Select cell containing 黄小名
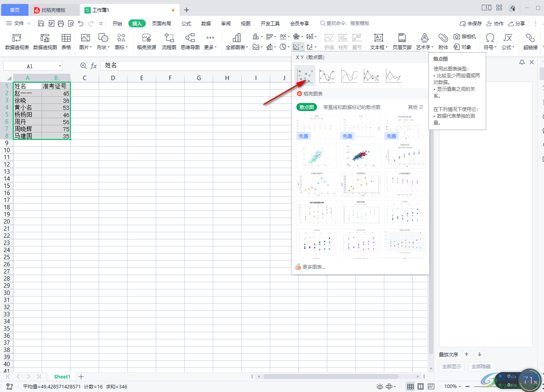Viewport: 544px width, 392px height. coord(27,108)
